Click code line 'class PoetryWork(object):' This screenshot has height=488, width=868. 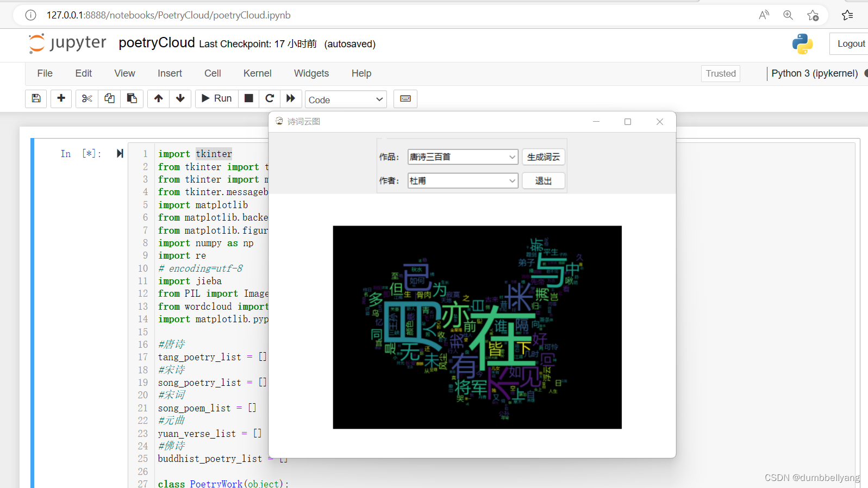pos(222,483)
